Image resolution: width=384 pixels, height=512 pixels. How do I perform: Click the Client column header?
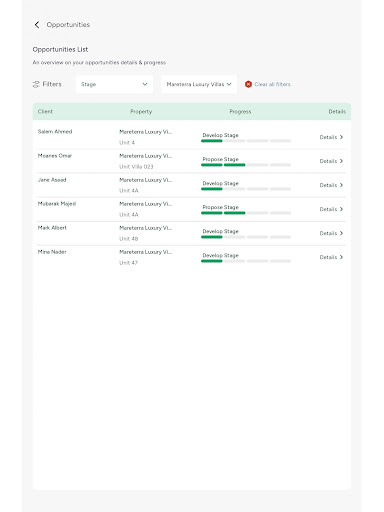pyautogui.click(x=45, y=111)
